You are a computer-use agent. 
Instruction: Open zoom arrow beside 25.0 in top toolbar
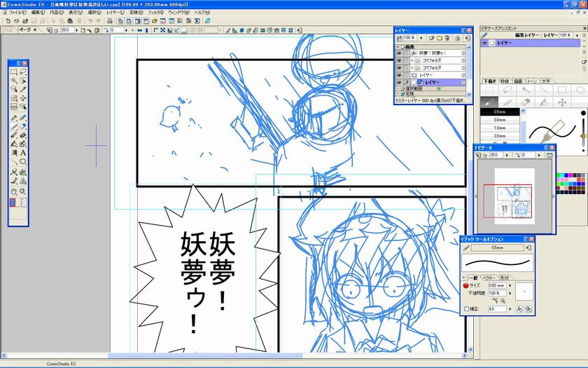coord(76,30)
